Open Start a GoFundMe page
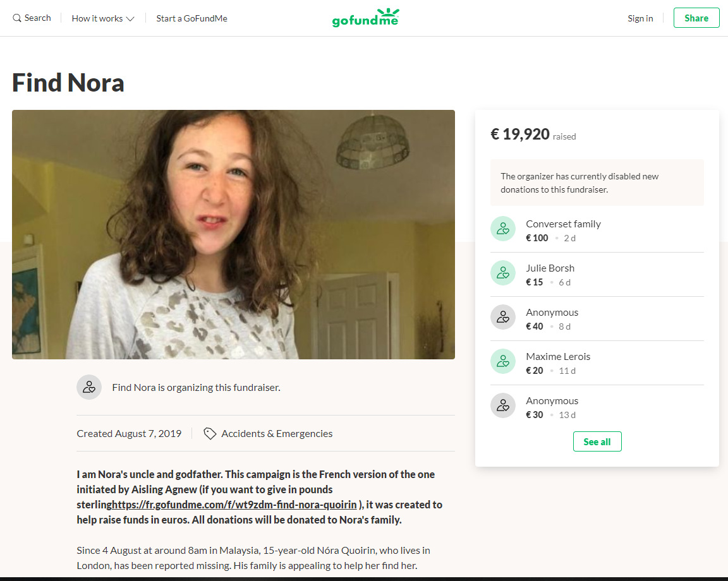The width and height of the screenshot is (728, 581). click(191, 18)
